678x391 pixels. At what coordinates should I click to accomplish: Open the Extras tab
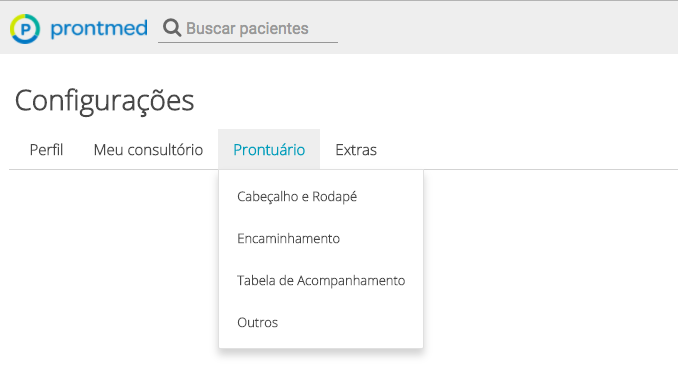[356, 150]
